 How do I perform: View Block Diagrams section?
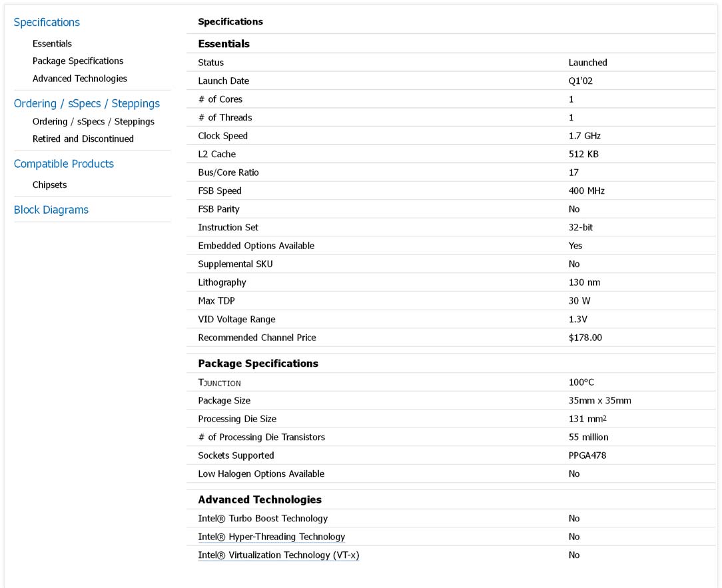(x=51, y=210)
